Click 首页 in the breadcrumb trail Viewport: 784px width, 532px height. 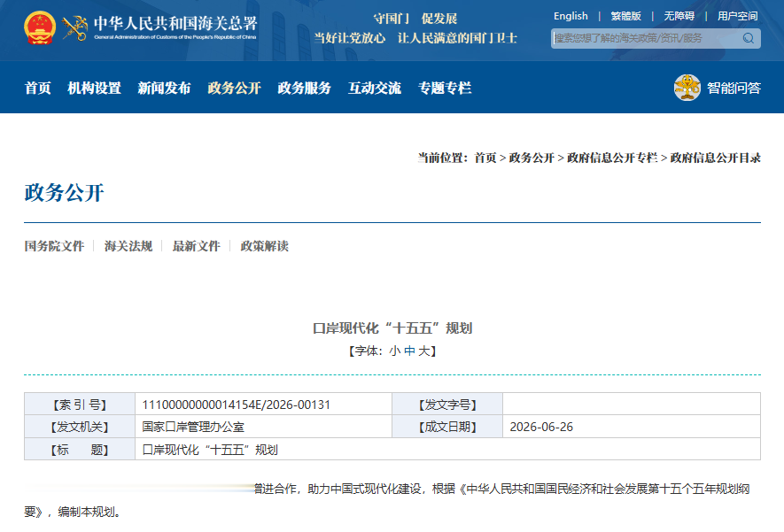click(485, 158)
